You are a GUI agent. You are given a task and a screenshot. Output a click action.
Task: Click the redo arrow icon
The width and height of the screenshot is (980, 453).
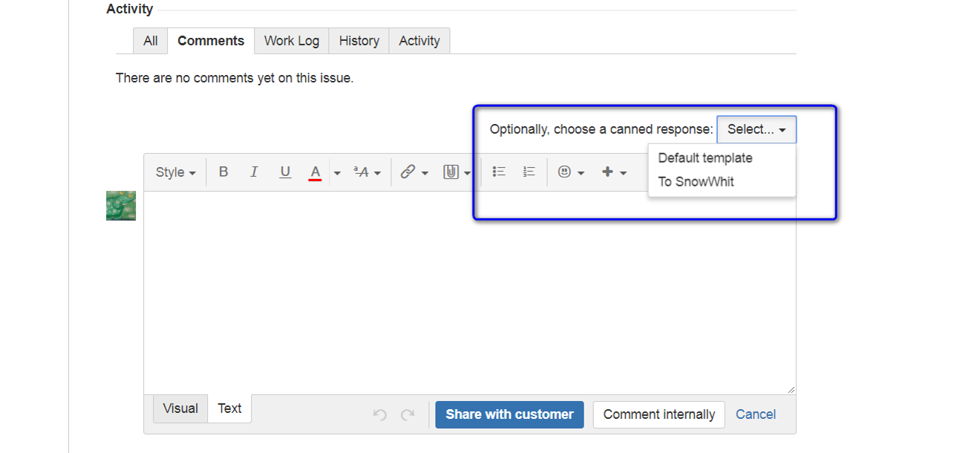[408, 414]
